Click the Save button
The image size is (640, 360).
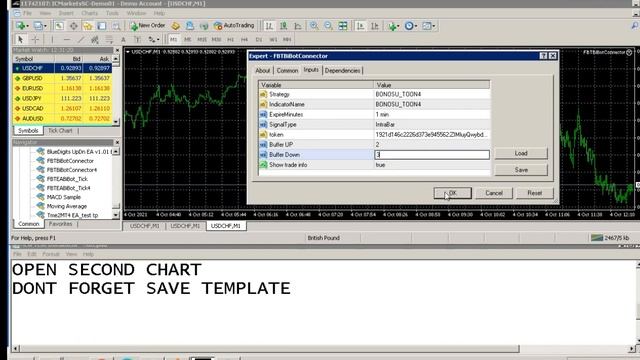point(521,170)
